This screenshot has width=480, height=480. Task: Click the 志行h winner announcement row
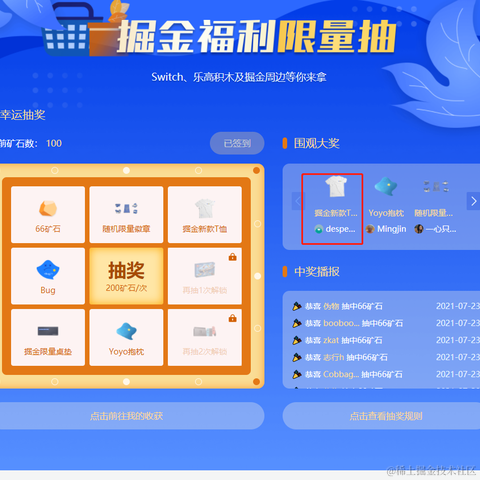(x=386, y=357)
